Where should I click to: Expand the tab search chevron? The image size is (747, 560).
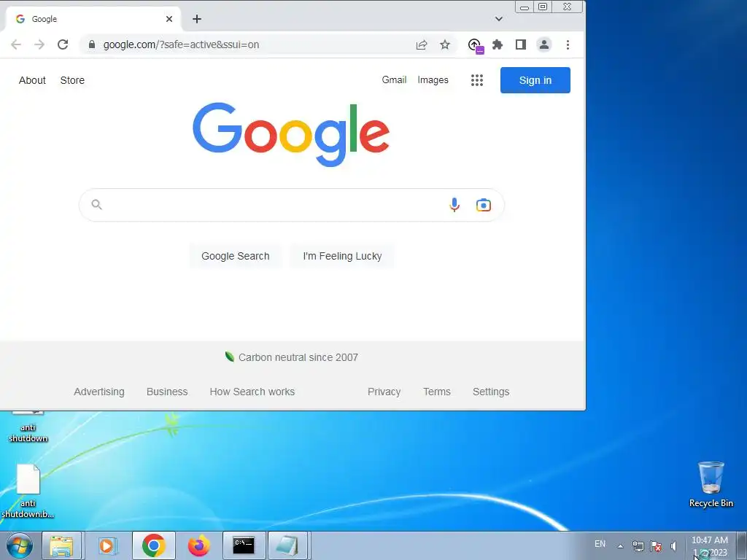click(x=499, y=19)
